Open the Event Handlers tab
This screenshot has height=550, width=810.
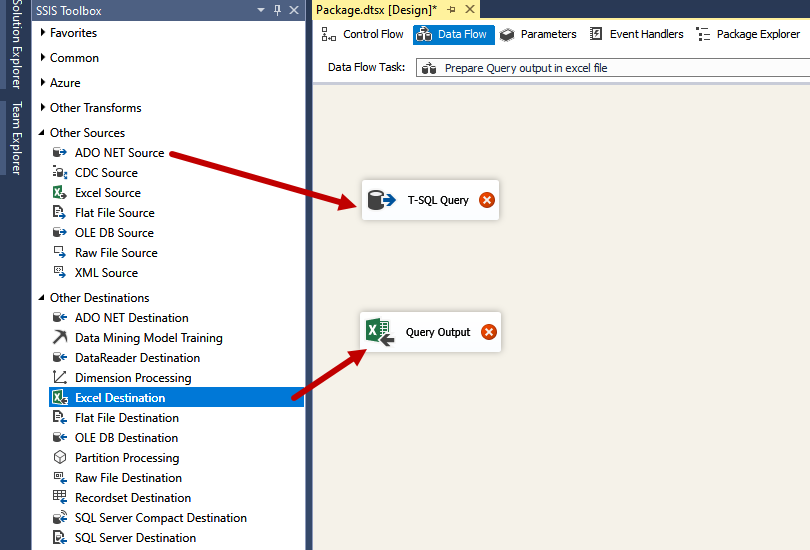coord(636,34)
